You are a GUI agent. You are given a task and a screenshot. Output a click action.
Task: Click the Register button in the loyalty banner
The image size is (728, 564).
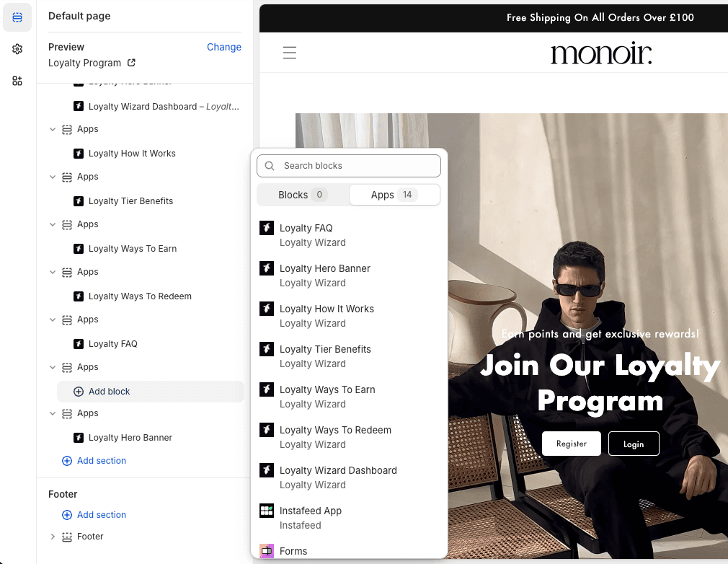click(571, 444)
